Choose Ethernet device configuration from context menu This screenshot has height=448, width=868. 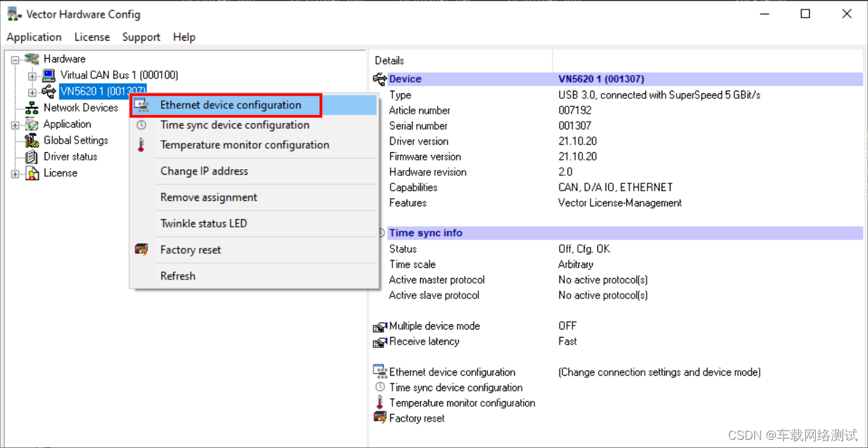pyautogui.click(x=254, y=105)
